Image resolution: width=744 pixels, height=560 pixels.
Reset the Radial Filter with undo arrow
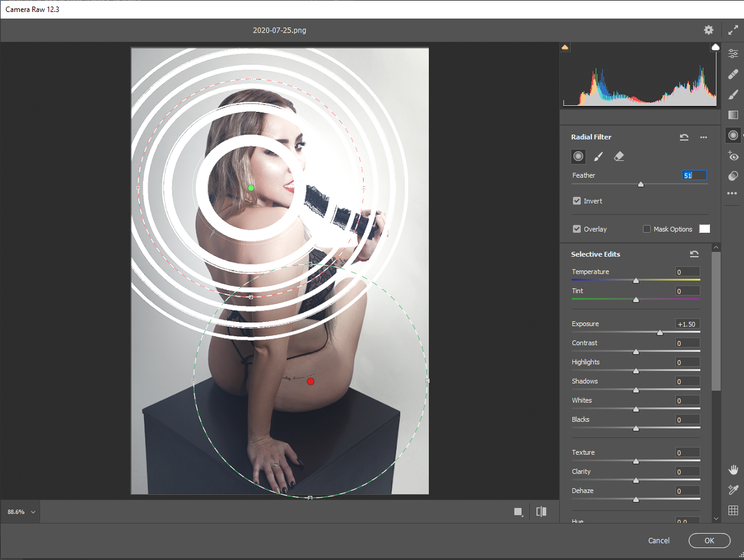pyautogui.click(x=684, y=137)
